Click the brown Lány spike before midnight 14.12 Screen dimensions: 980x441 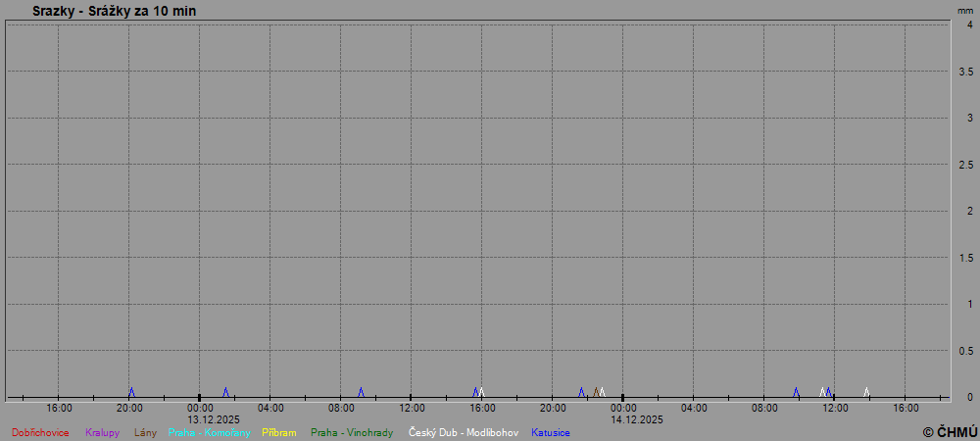(595, 392)
